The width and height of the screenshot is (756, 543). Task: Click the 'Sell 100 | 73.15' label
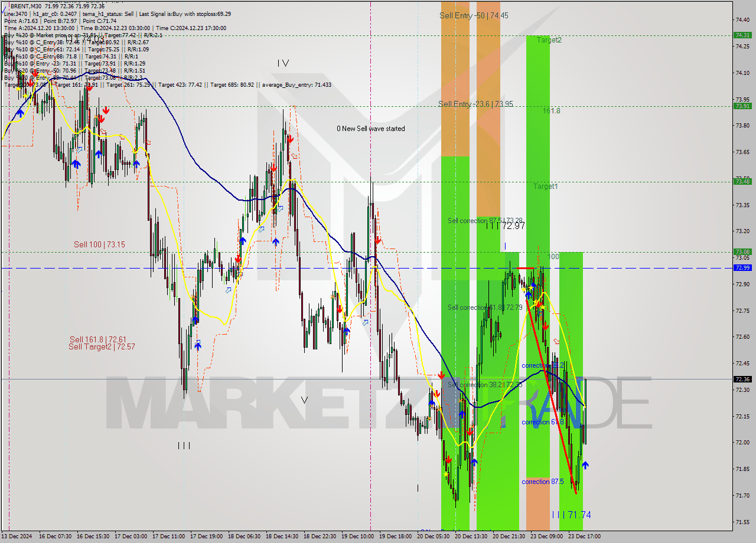[x=99, y=244]
